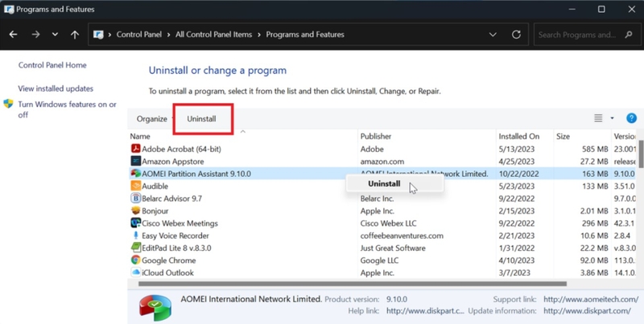Open update information link http://www.diskpart.com/
Viewport: 644px width, 324px height.
click(587, 311)
